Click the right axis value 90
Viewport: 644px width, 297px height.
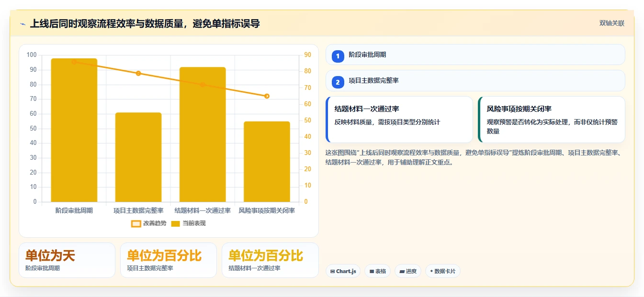[x=307, y=55]
